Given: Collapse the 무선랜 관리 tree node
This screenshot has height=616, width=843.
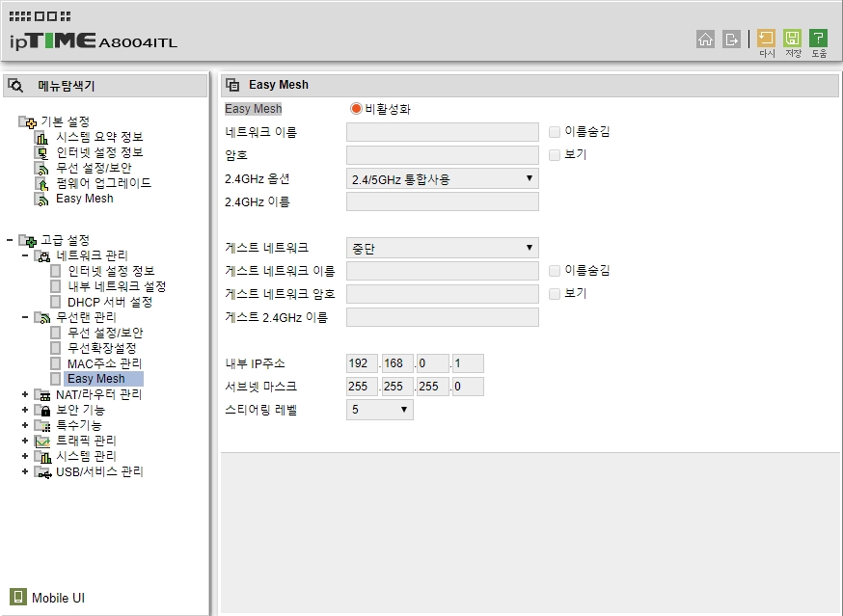Looking at the screenshot, I should [x=25, y=317].
